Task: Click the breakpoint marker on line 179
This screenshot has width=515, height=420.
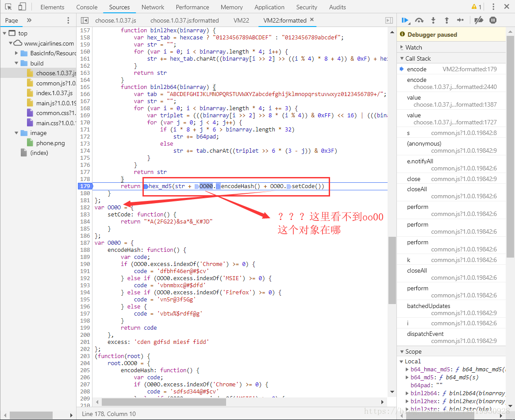Action: pos(85,186)
